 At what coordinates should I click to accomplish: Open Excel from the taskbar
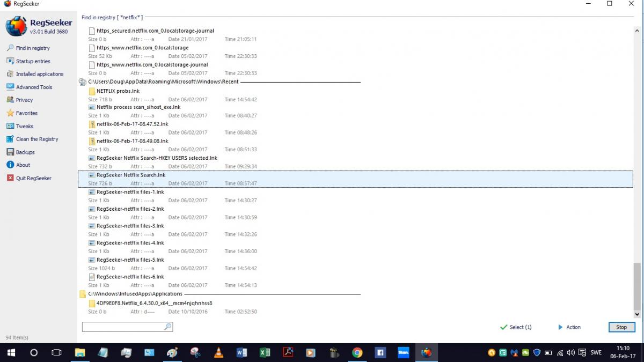(265, 352)
